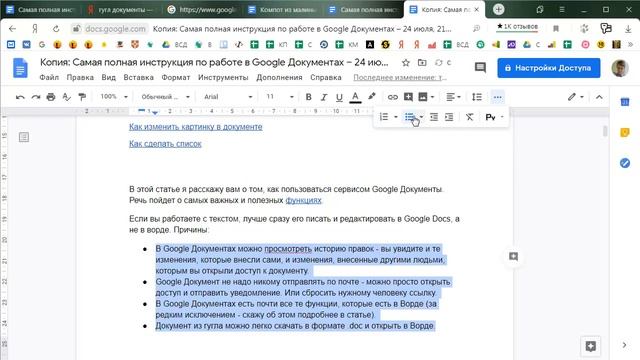
Task: Add comment to selected text at margin
Action: pos(513,256)
